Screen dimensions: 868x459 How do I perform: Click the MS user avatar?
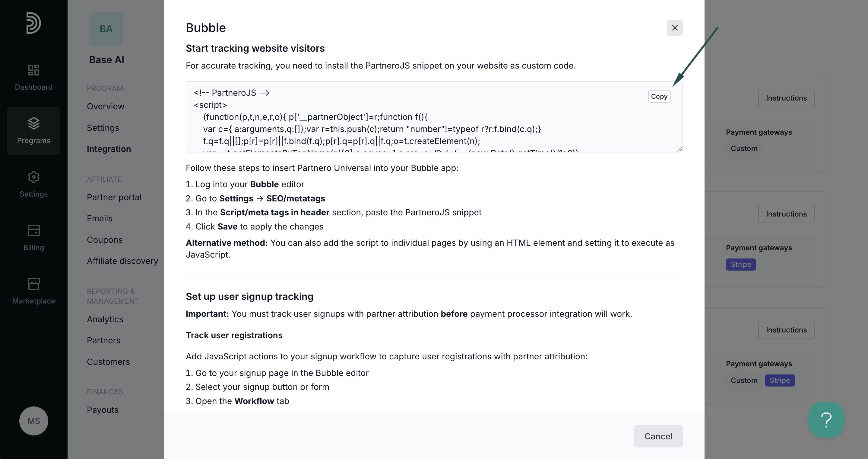pos(34,421)
